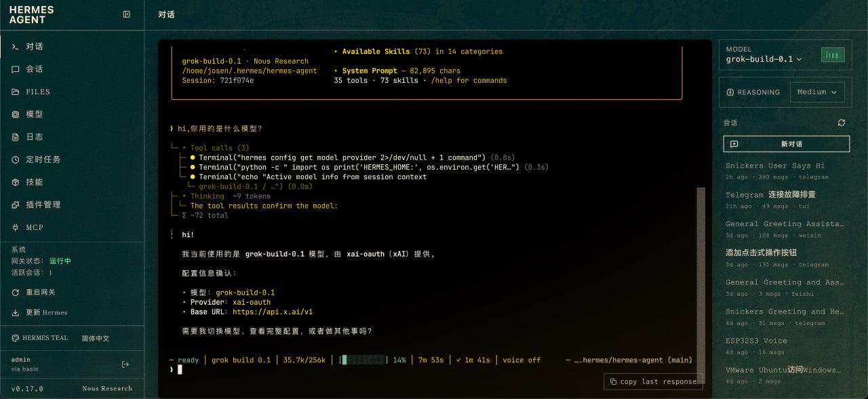The width and height of the screenshot is (868, 399).
Task: Open session ESP32S3 Voice
Action: pyautogui.click(x=786, y=345)
